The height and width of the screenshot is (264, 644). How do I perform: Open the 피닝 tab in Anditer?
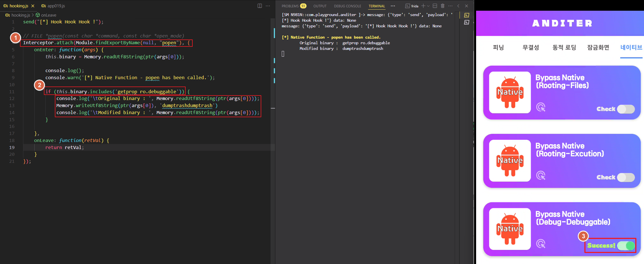pos(498,47)
